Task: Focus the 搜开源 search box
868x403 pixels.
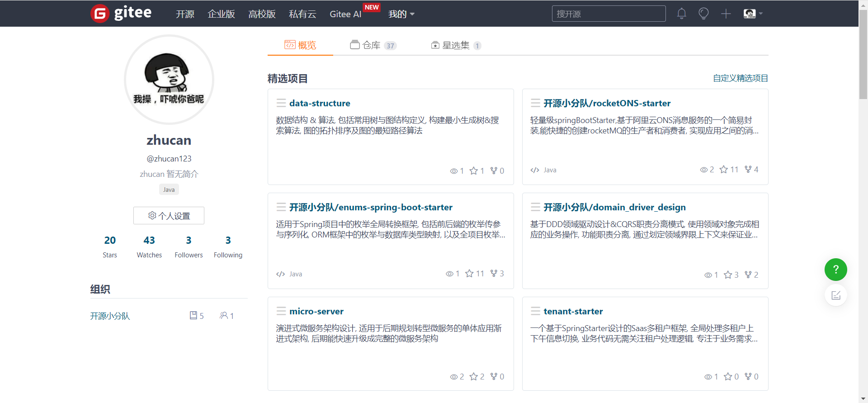Action: [x=609, y=14]
